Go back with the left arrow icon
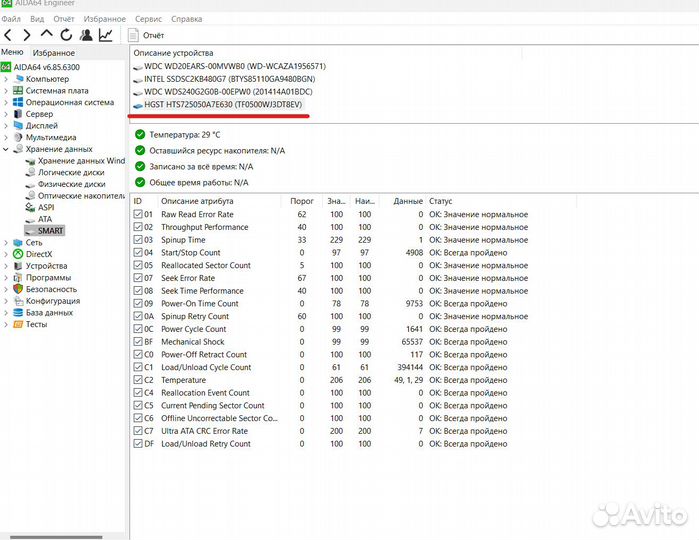Image resolution: width=699 pixels, height=540 pixels. coord(8,35)
